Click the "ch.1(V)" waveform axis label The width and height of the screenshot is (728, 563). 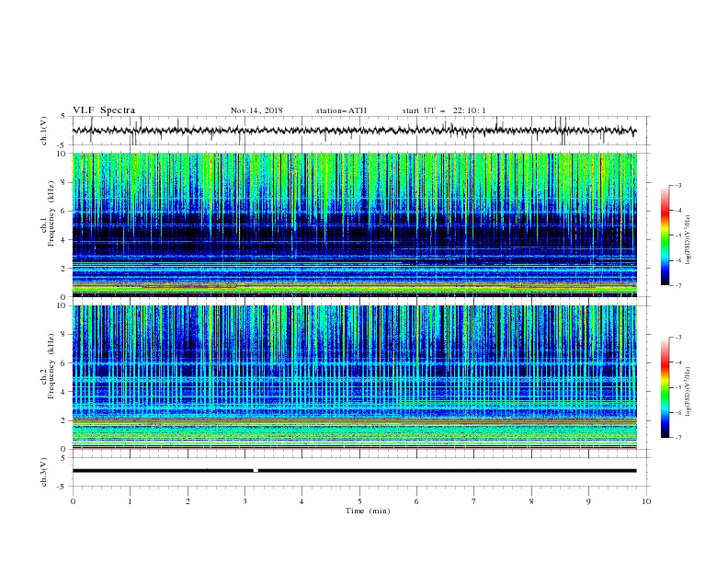pos(44,131)
